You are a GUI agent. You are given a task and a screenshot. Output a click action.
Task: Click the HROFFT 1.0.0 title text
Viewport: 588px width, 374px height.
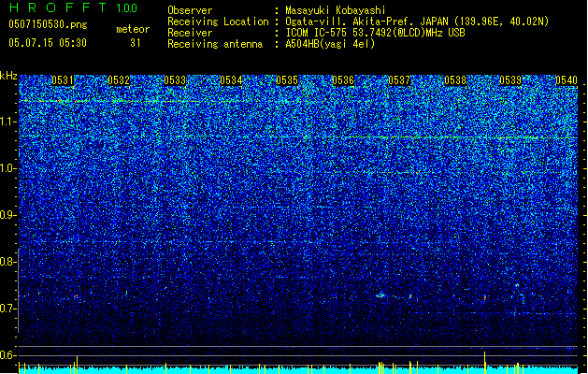(x=74, y=7)
